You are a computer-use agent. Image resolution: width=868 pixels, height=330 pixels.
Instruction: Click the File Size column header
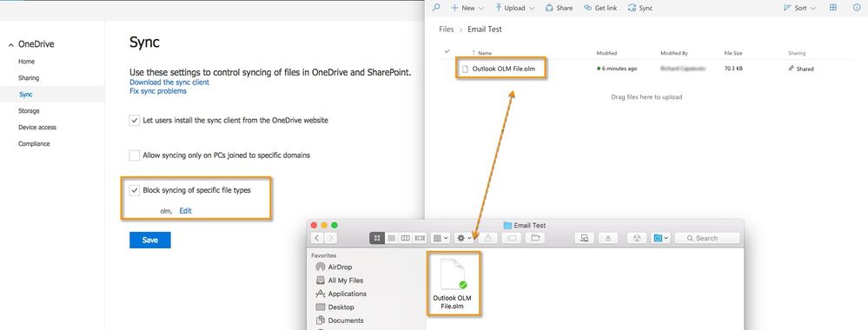coord(733,53)
